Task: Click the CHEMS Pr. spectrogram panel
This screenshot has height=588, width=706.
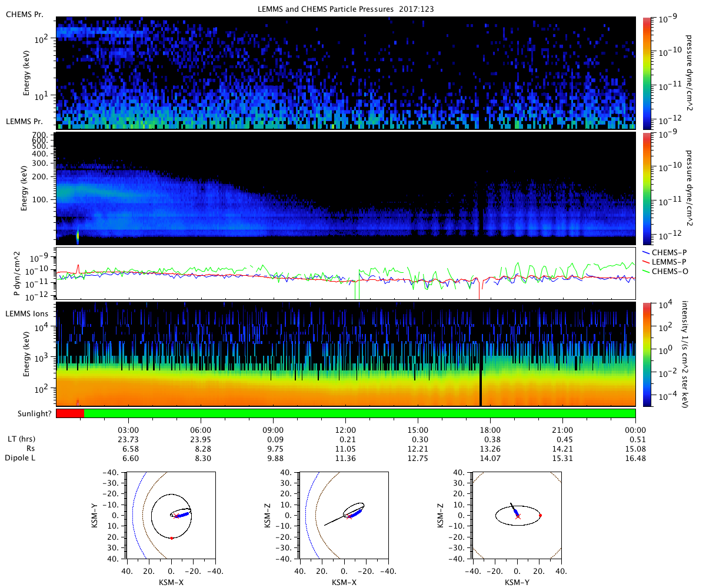Action: pos(346,73)
